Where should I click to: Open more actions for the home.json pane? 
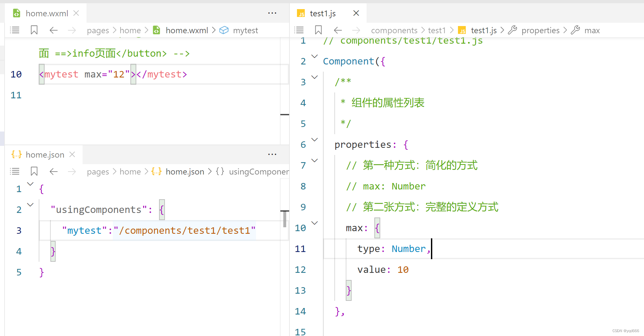[272, 154]
